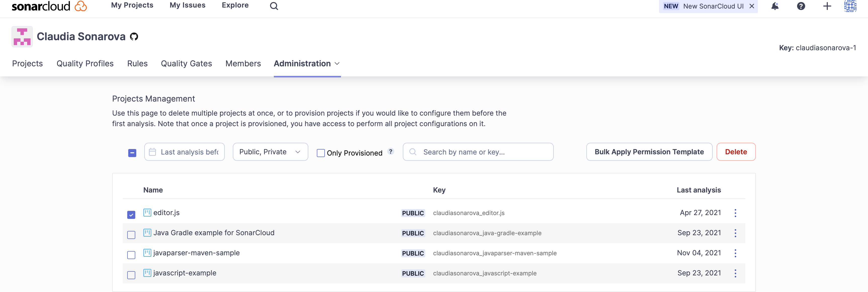Go to My Issues
The image size is (868, 292).
tap(187, 5)
